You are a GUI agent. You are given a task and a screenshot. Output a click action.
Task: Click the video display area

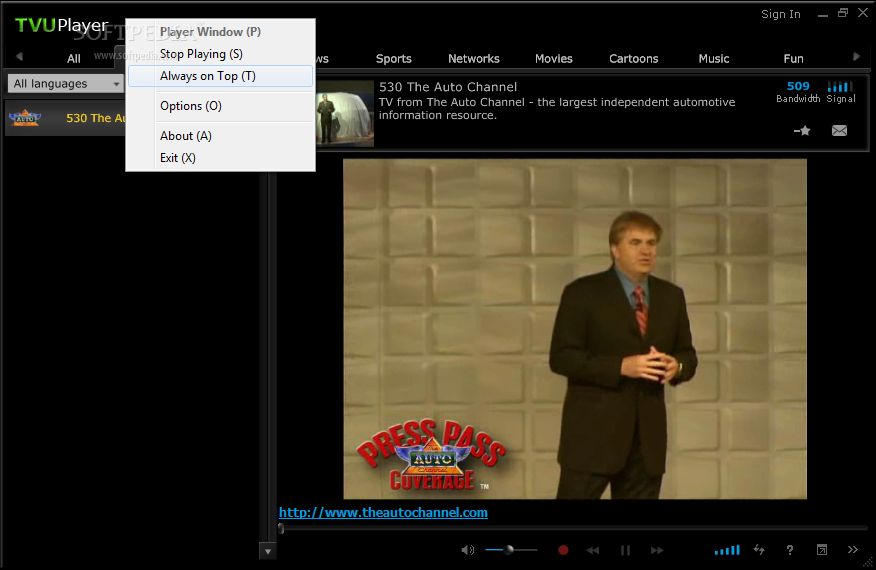click(575, 329)
